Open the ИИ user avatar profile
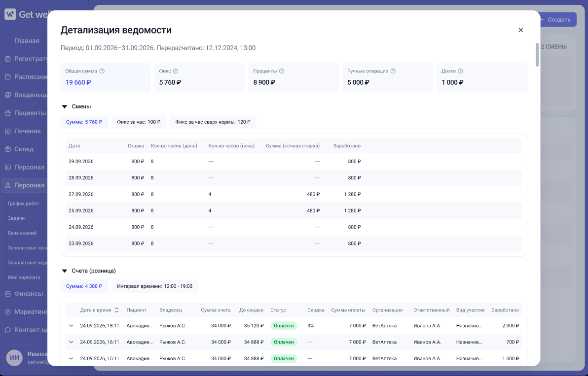The height and width of the screenshot is (376, 588). coord(14,358)
